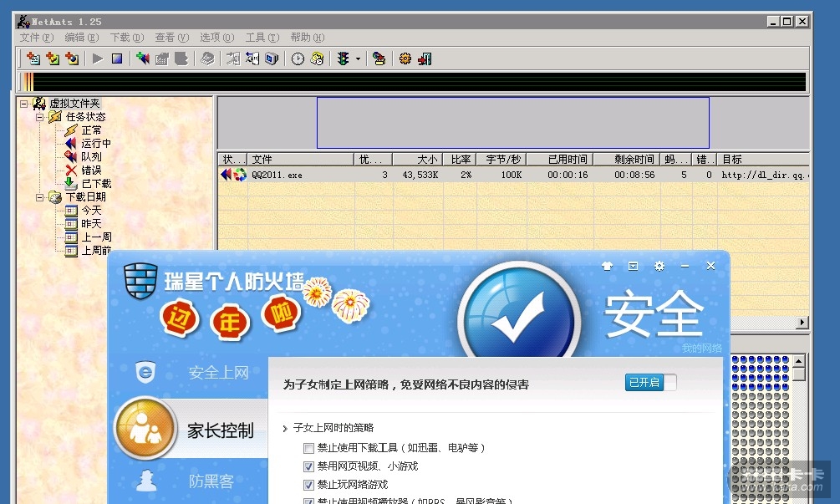
Task: Click the yellow telephone dial-up icon
Action: click(x=317, y=59)
